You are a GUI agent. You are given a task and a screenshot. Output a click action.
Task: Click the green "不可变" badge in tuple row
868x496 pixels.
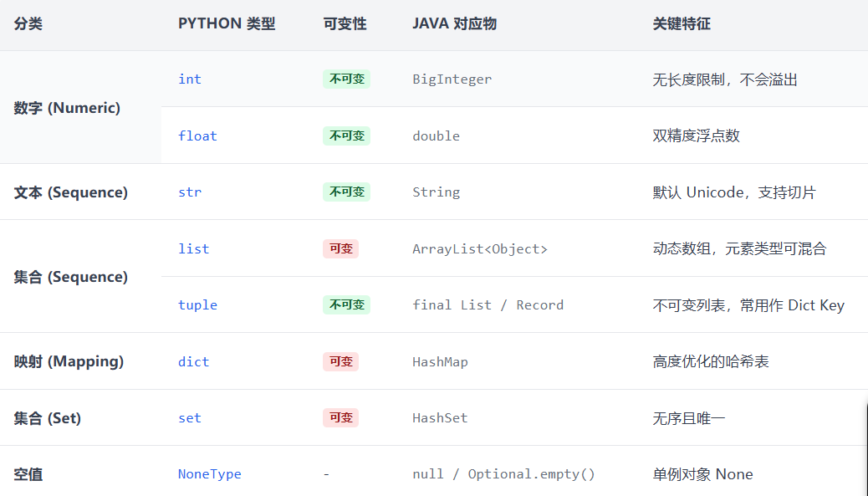346,305
